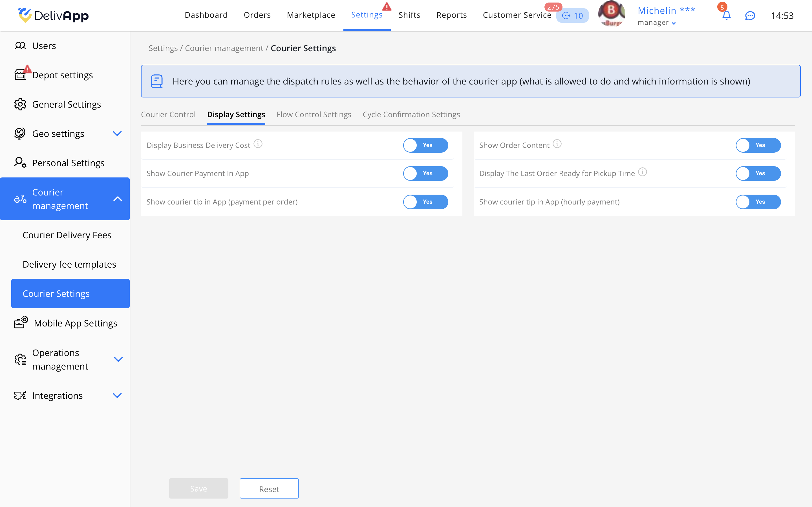812x507 pixels.
Task: Click info icon next to Show Order Content
Action: tap(557, 144)
